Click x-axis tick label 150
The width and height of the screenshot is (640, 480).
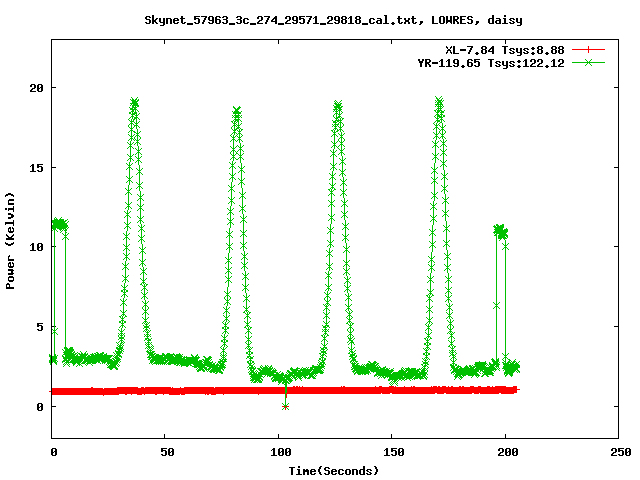click(x=394, y=452)
